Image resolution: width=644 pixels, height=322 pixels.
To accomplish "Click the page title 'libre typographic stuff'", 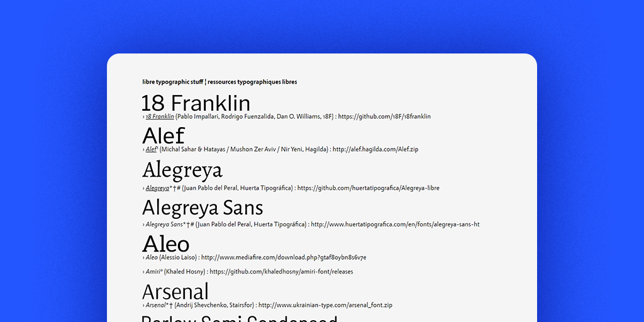I will click(173, 82).
